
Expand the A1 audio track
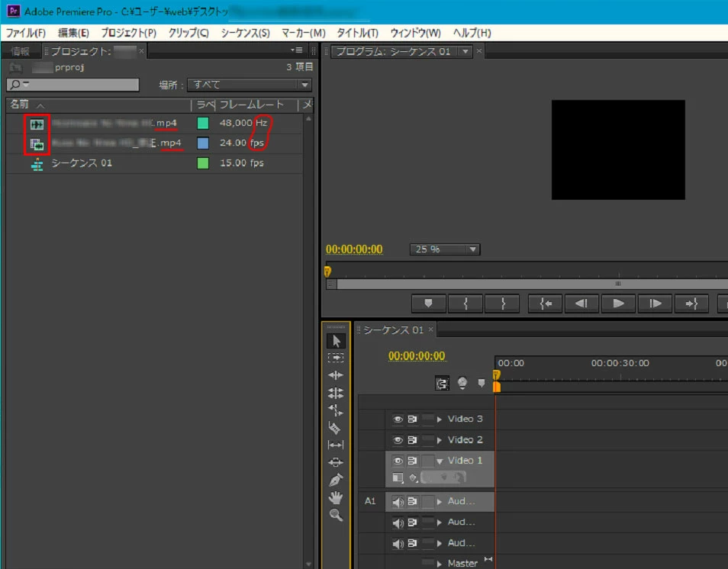(440, 502)
